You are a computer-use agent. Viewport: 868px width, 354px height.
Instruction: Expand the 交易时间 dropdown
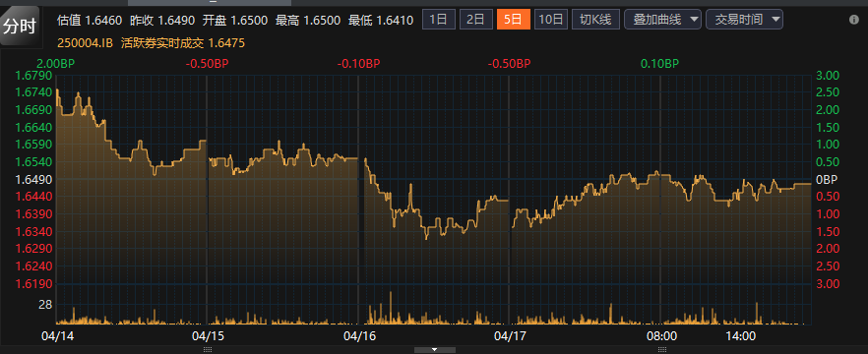[744, 20]
